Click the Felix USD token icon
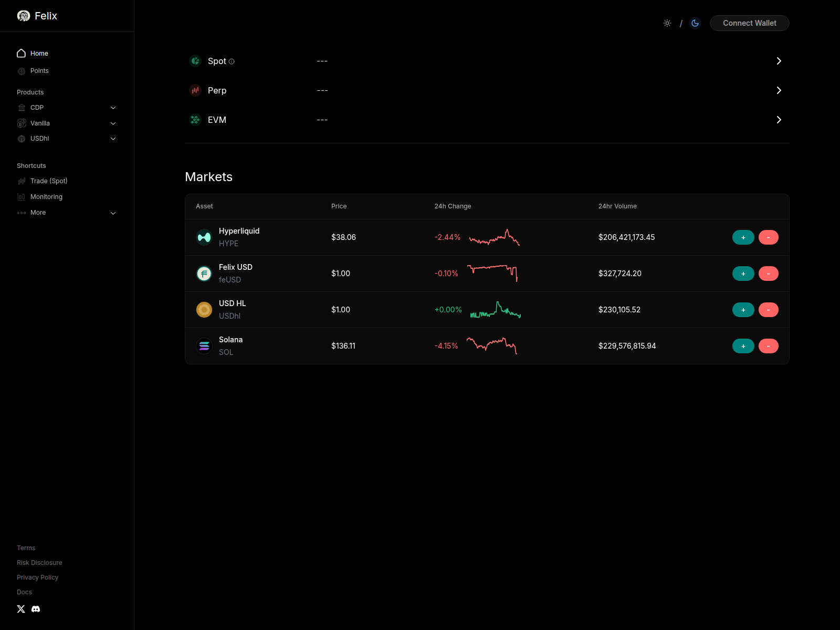Image resolution: width=840 pixels, height=630 pixels. point(204,274)
